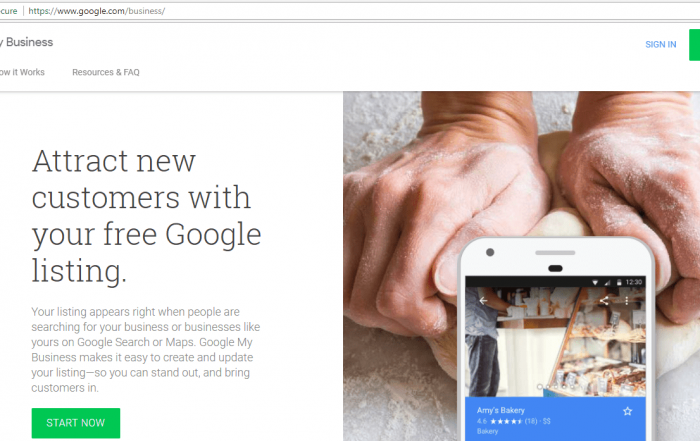
Task: Click the star icon next to Amy's Bakery
Action: coord(627,411)
